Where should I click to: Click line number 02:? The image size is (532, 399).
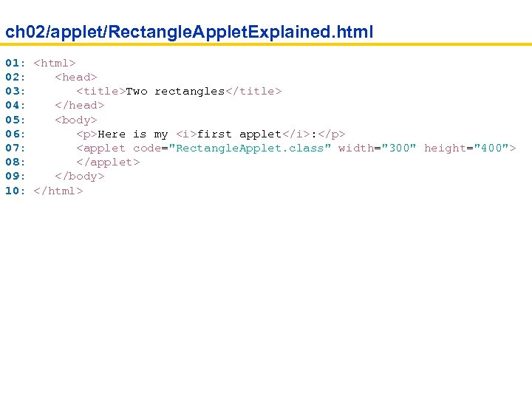point(16,78)
